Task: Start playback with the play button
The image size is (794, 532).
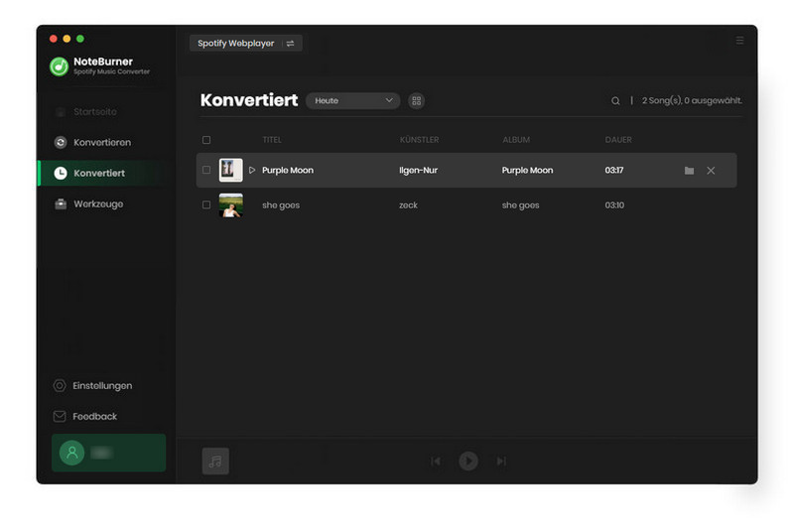Action: 468,462
